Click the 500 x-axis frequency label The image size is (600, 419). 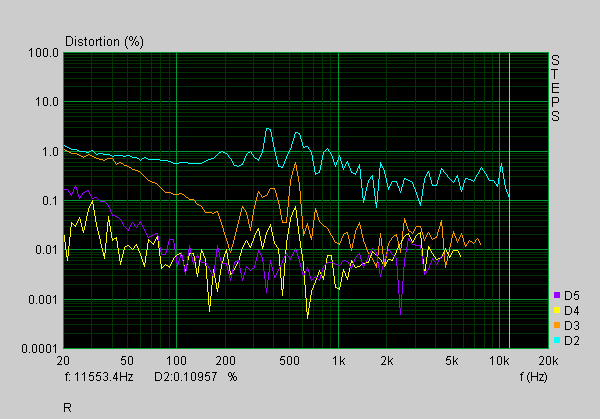[x=289, y=361]
